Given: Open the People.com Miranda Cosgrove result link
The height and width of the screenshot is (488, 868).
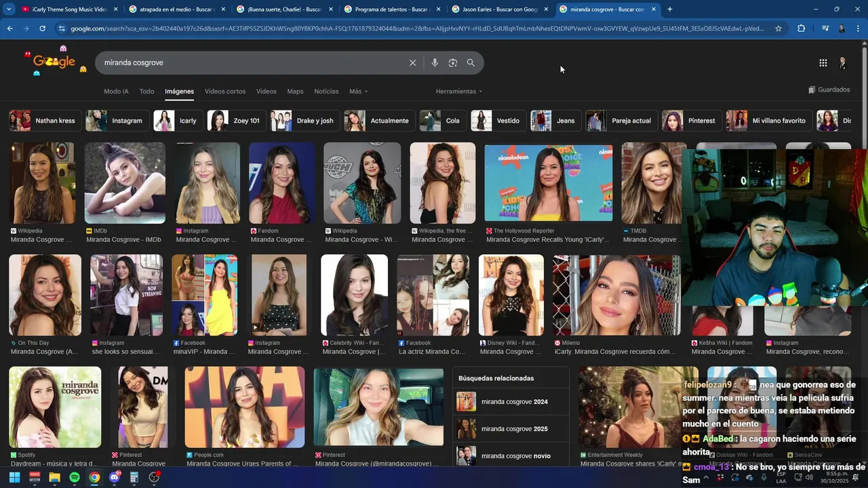Looking at the screenshot, I should tap(242, 464).
